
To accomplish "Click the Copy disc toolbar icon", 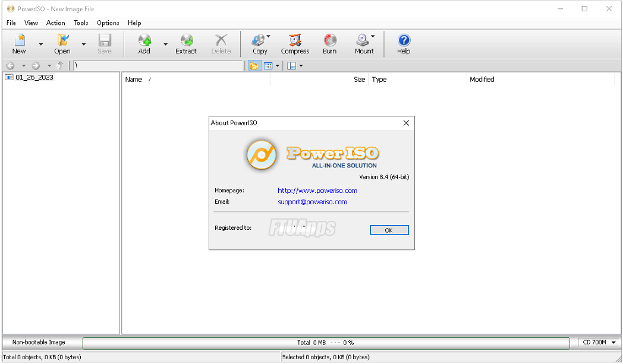I will [259, 44].
